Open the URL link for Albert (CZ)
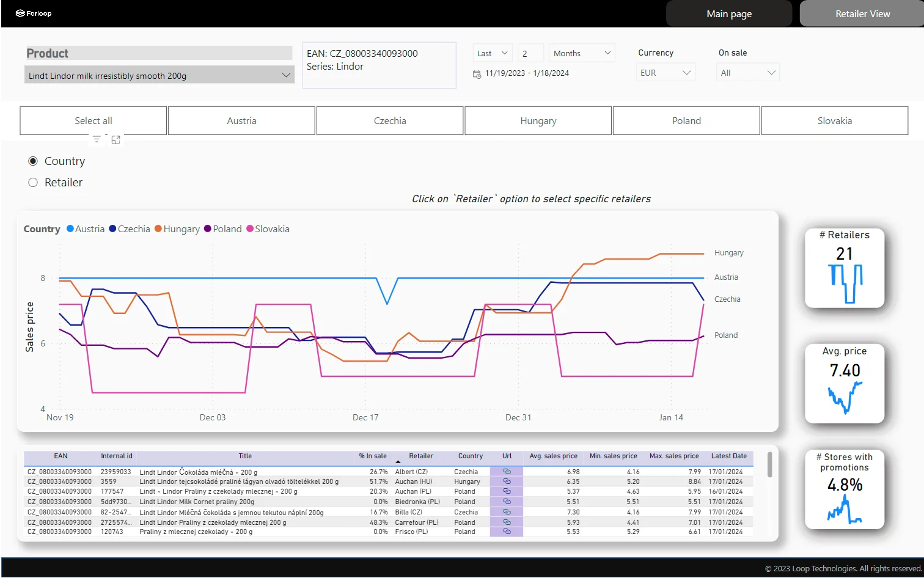This screenshot has height=578, width=924. (507, 472)
